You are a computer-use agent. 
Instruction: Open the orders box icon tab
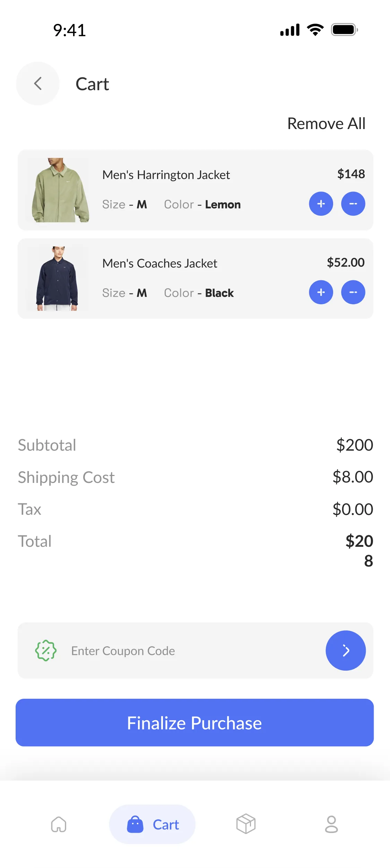click(x=246, y=824)
